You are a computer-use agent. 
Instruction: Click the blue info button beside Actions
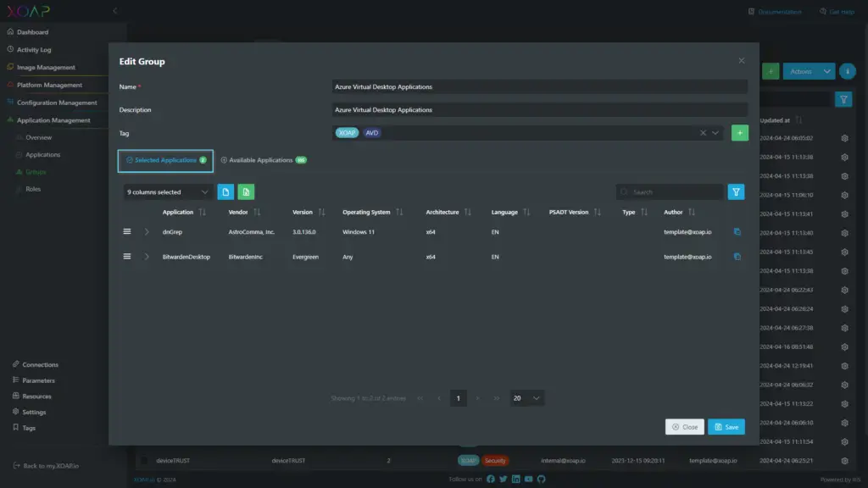pos(847,71)
